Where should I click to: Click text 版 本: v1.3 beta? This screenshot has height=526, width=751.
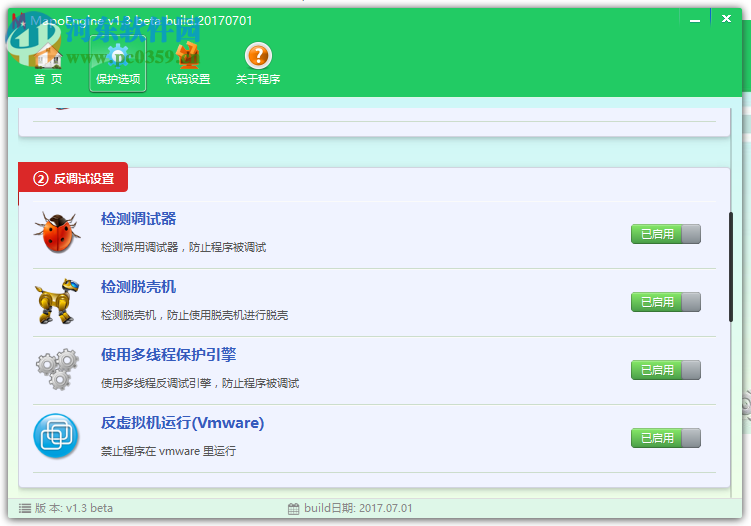[x=74, y=508]
